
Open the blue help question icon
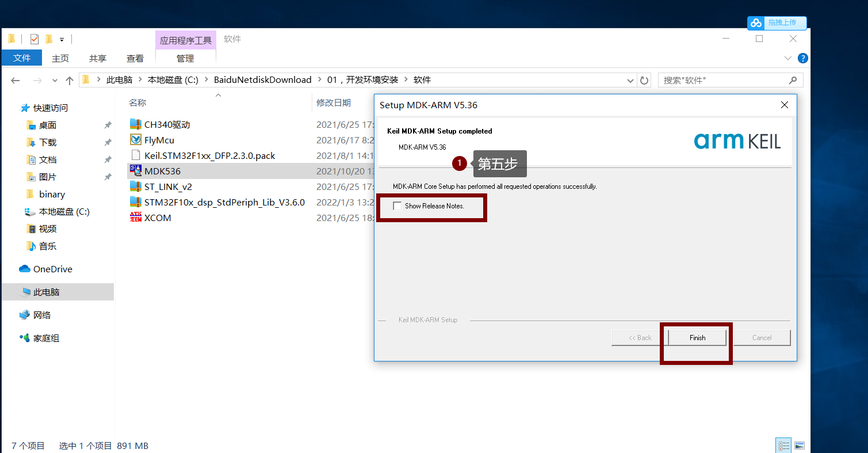(x=803, y=58)
